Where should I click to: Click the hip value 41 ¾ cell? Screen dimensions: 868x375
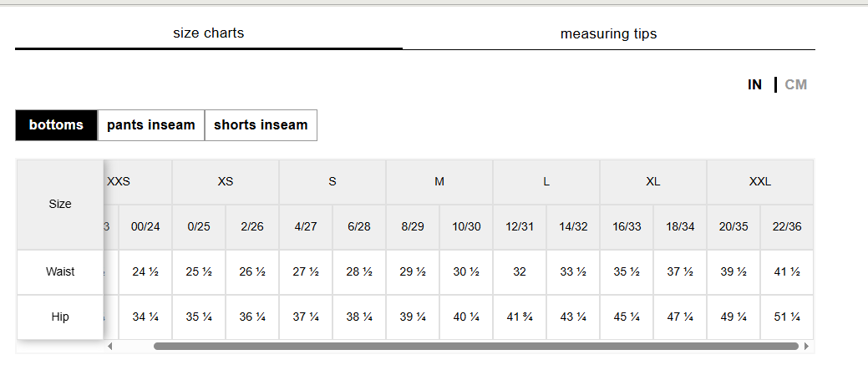click(x=520, y=317)
